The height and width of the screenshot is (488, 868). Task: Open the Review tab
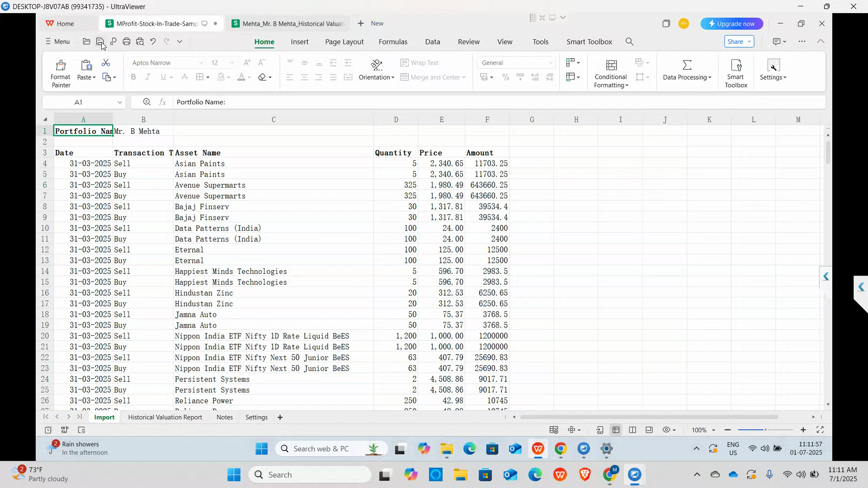(x=469, y=42)
